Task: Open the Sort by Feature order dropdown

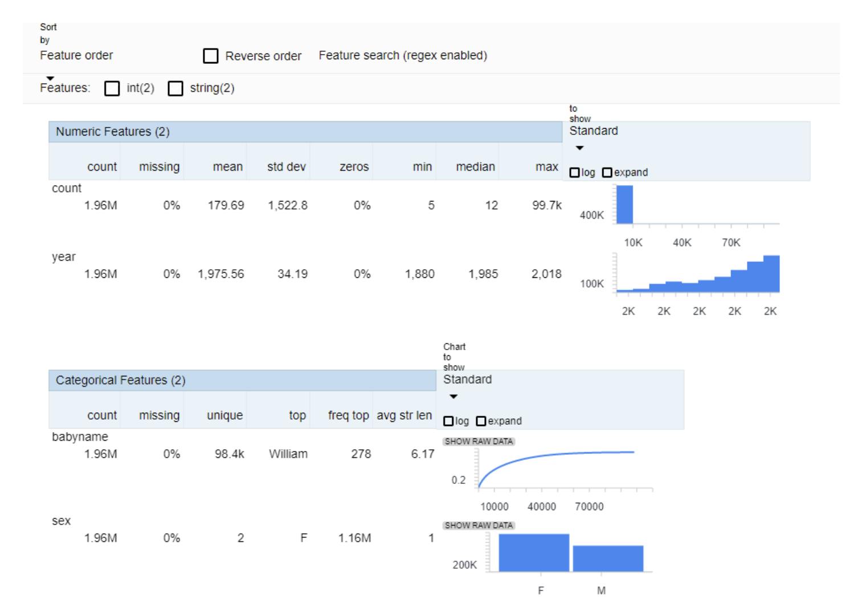Action: pyautogui.click(x=76, y=56)
